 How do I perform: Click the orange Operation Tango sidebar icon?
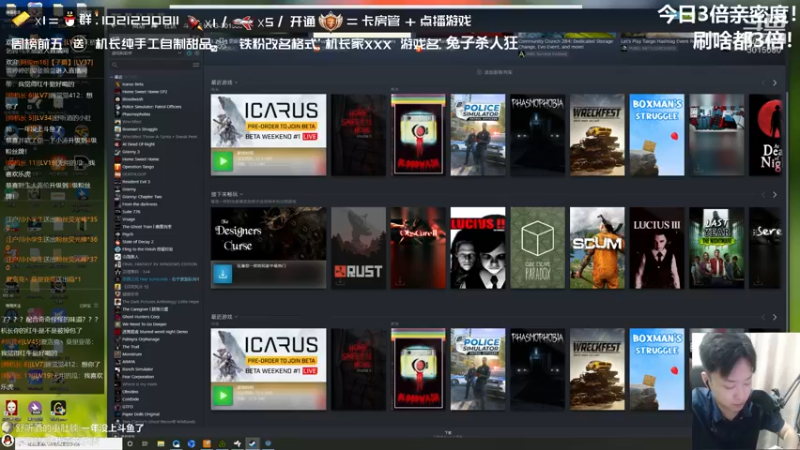pyautogui.click(x=118, y=166)
